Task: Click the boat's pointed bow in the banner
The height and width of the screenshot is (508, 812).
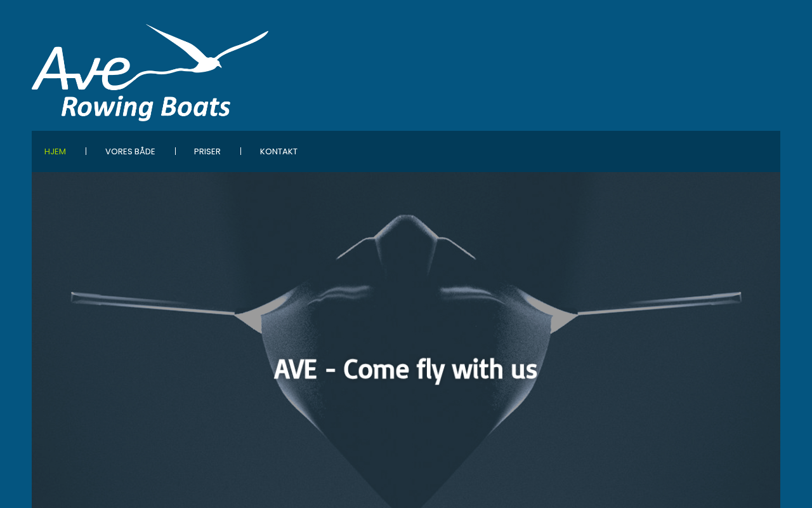Action: tap(406, 489)
